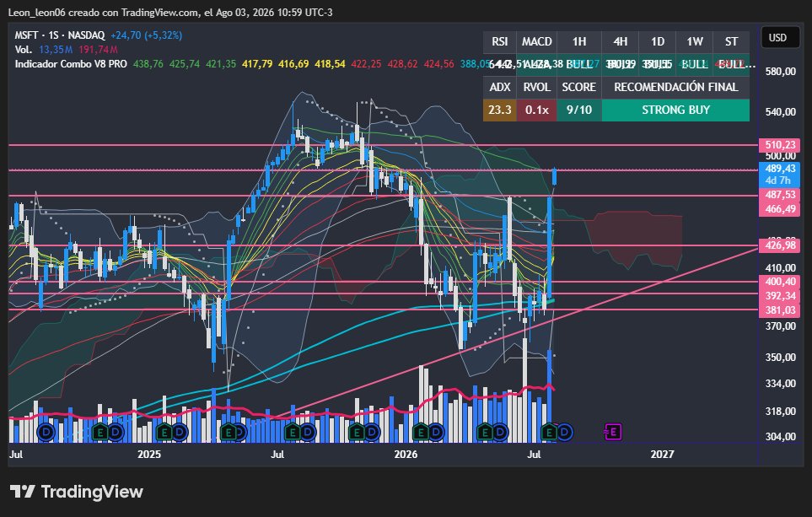Click the most recent green earnings E icon
The image size is (812, 517).
point(549,432)
